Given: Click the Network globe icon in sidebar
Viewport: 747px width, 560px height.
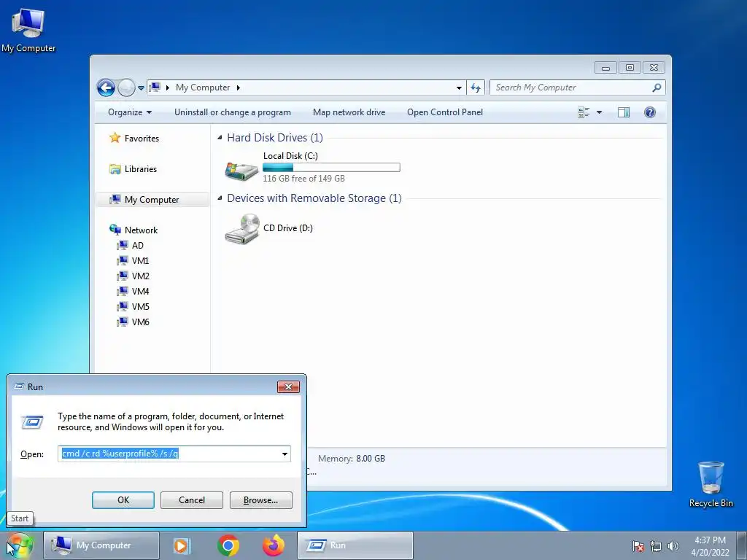Looking at the screenshot, I should pos(115,230).
